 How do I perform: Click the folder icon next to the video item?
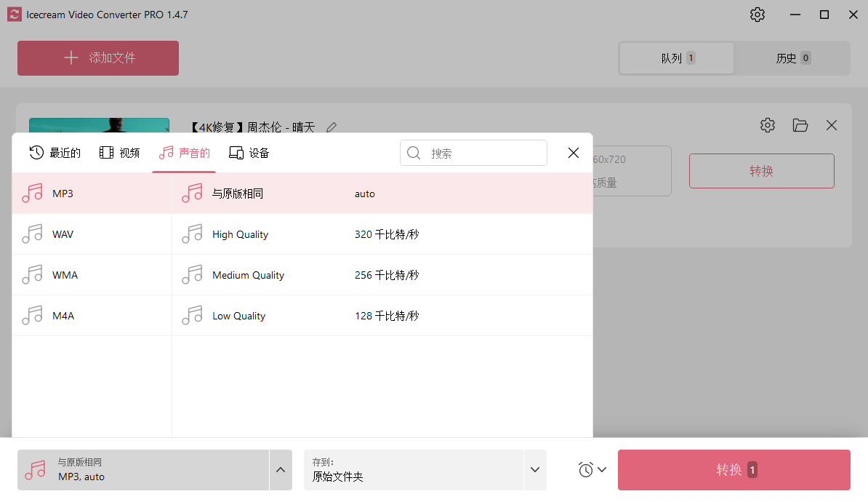click(800, 125)
